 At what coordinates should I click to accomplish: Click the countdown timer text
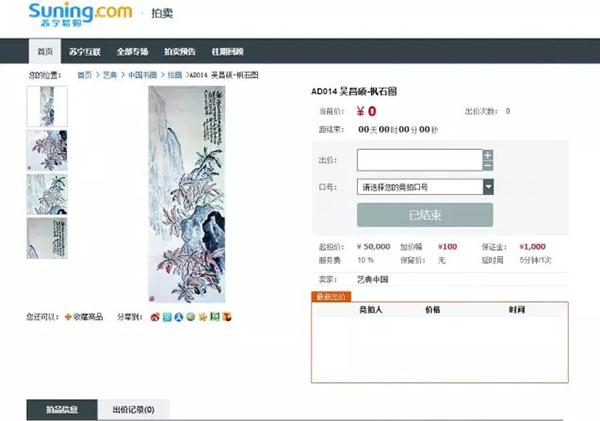398,130
